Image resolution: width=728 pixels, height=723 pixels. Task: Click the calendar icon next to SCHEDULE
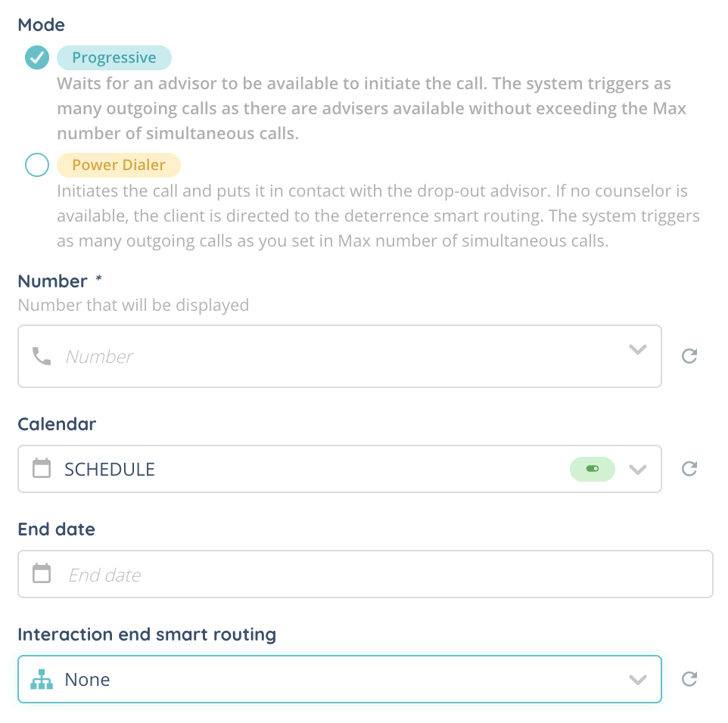click(42, 469)
